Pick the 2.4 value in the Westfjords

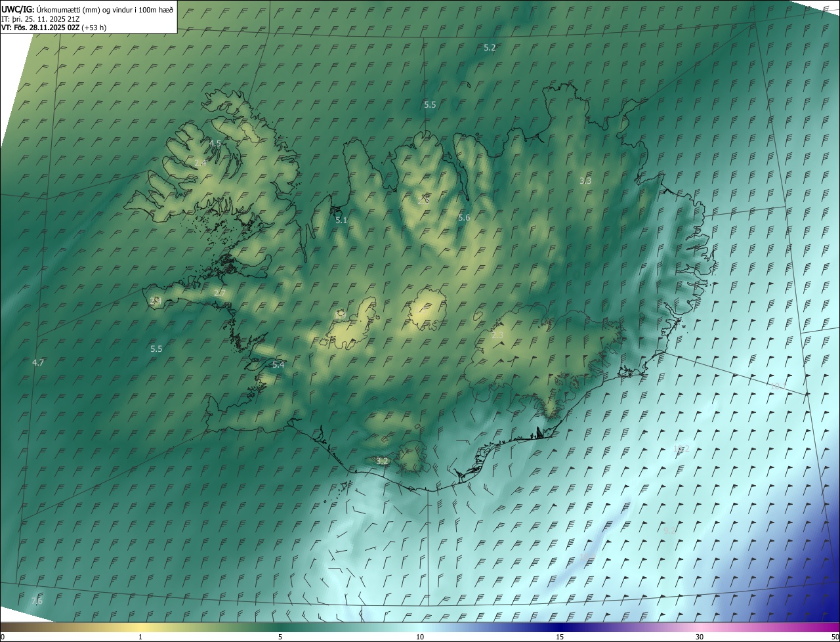point(200,163)
